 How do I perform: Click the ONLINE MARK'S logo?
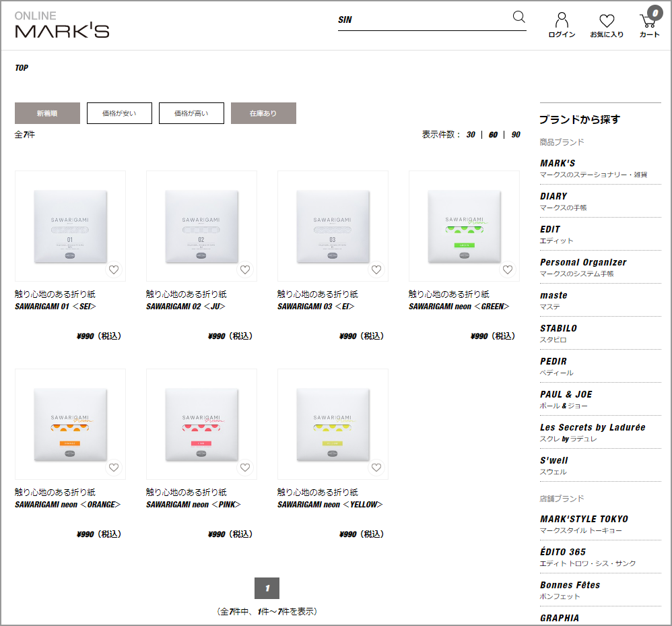(x=62, y=24)
